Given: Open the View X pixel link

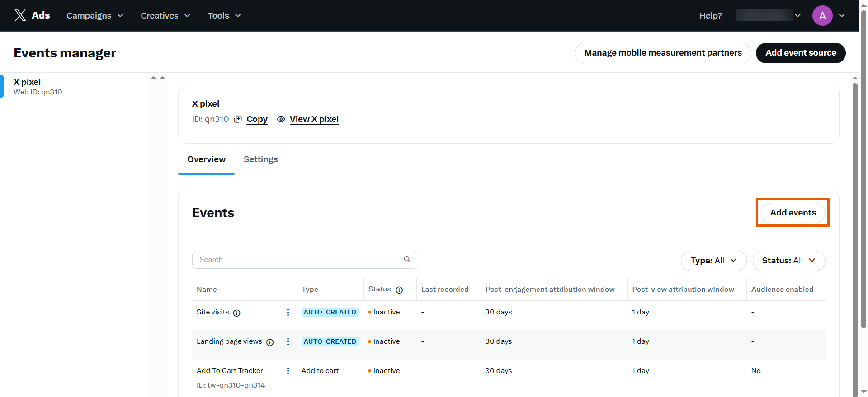Looking at the screenshot, I should click(x=314, y=119).
